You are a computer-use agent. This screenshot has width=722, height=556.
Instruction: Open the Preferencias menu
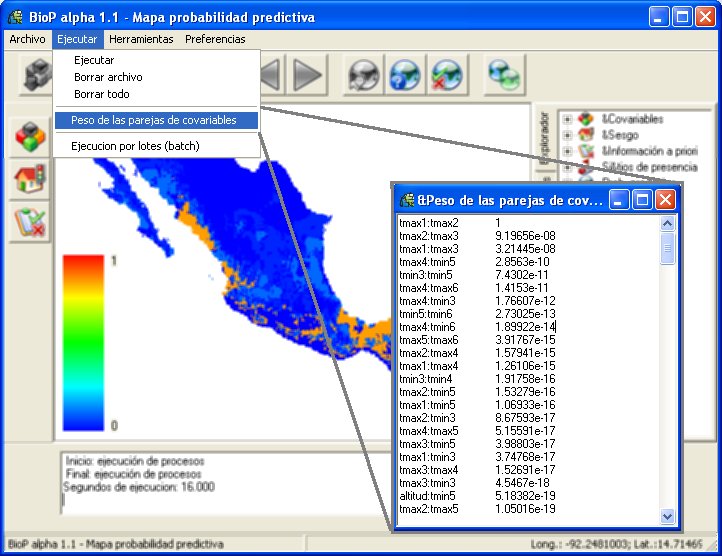[x=215, y=39]
